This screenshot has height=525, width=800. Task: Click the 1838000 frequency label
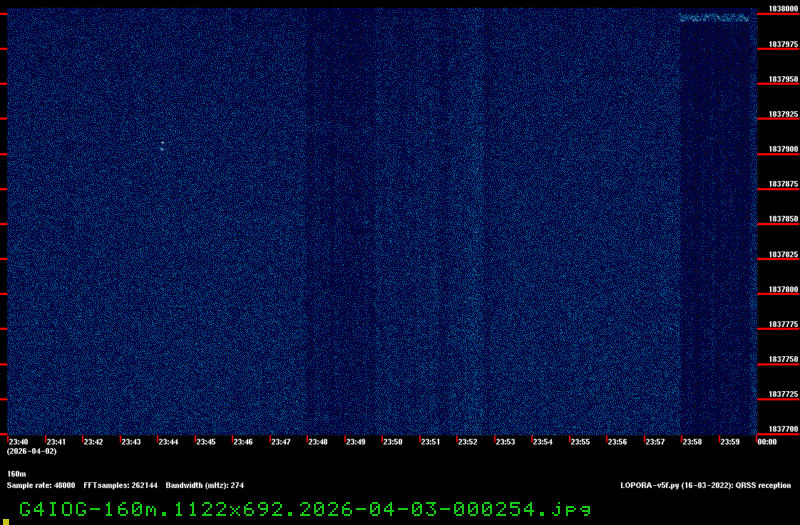pyautogui.click(x=783, y=9)
